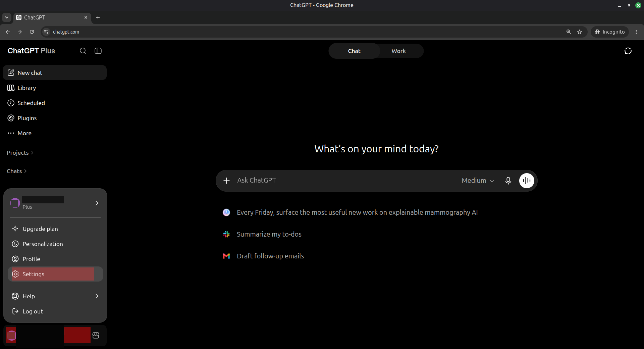Click the Gmail icon beside Draft follow-up emails

coord(226,256)
